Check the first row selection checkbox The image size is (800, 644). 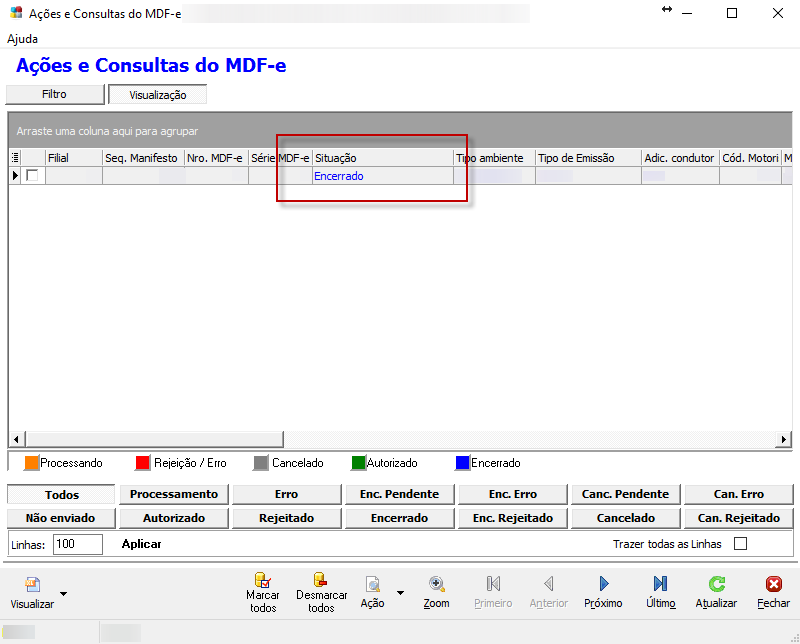(33, 176)
